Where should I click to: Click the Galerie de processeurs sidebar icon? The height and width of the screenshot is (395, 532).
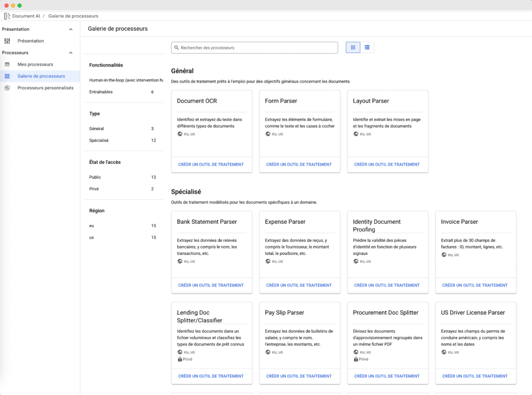[7, 76]
